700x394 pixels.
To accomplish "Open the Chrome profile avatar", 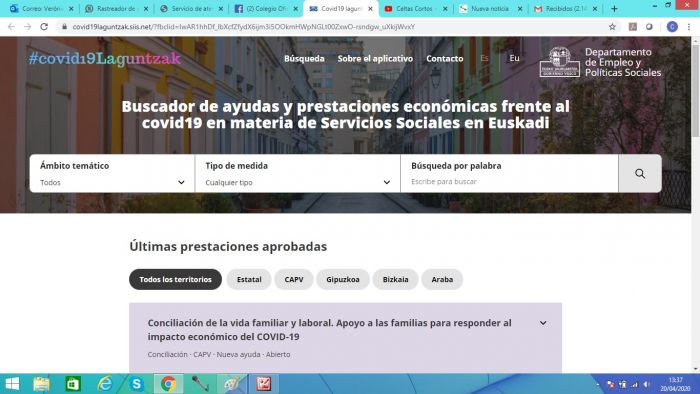I will tap(672, 27).
